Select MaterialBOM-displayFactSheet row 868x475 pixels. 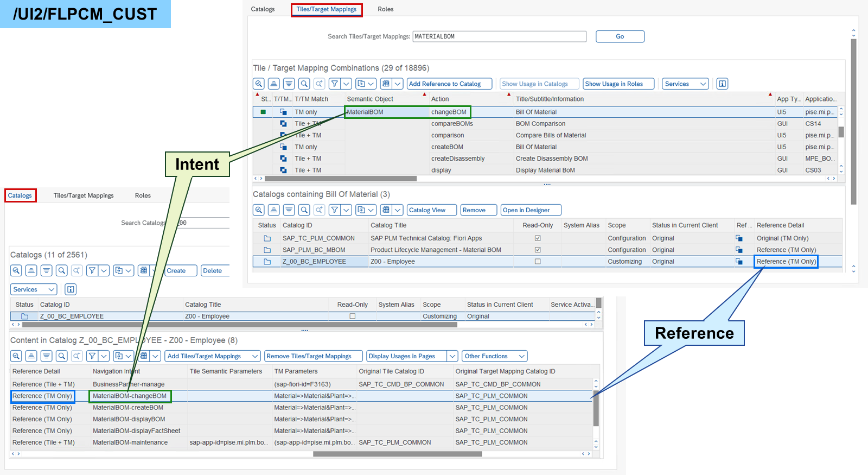[x=302, y=430]
